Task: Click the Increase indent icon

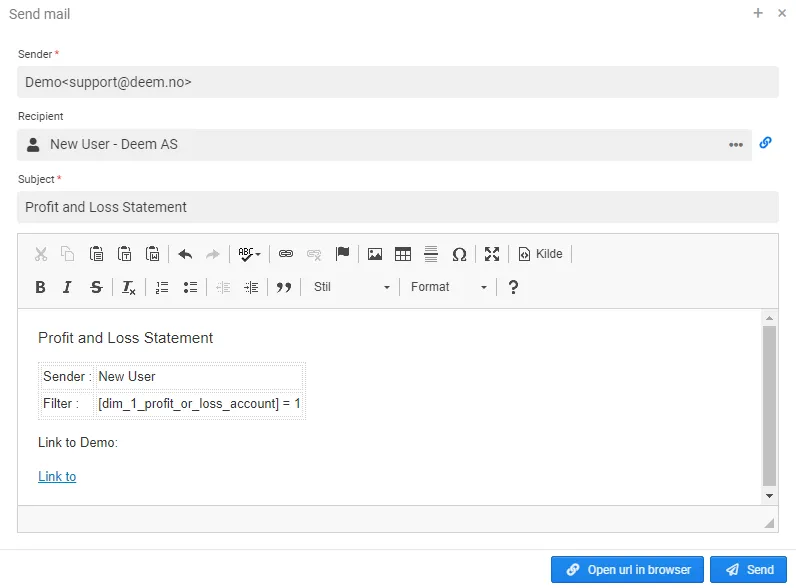Action: (x=251, y=287)
